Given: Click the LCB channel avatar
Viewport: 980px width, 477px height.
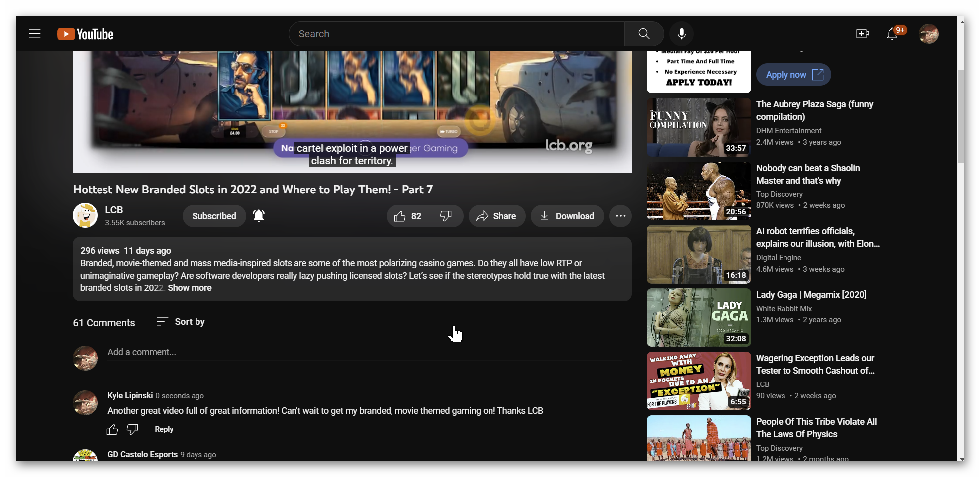Looking at the screenshot, I should tap(85, 215).
